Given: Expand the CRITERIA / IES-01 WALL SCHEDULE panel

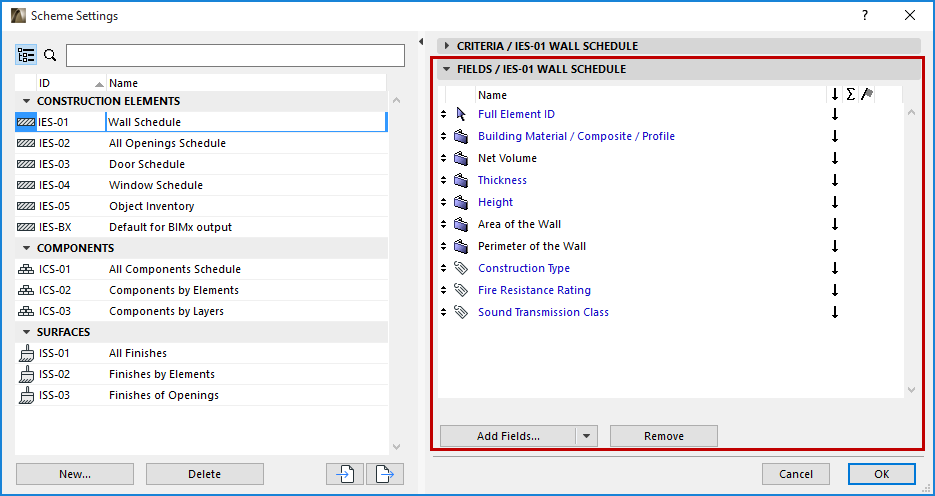Looking at the screenshot, I should coord(445,46).
